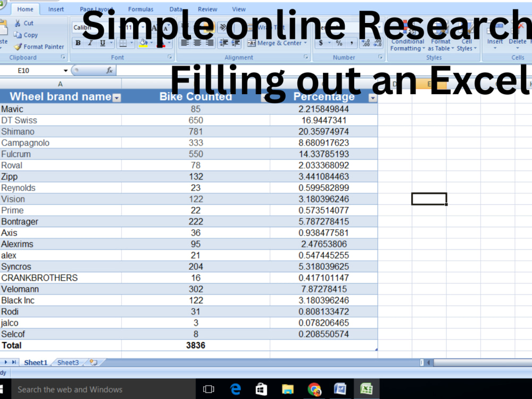Open Google Chrome from the taskbar
Image resolution: width=532 pixels, height=399 pixels.
pyautogui.click(x=314, y=389)
